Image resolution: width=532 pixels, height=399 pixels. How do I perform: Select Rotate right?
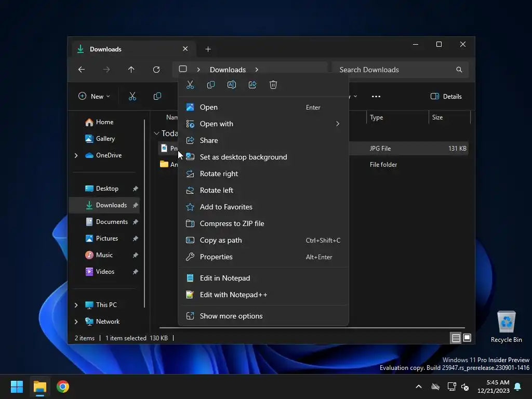pos(263,174)
